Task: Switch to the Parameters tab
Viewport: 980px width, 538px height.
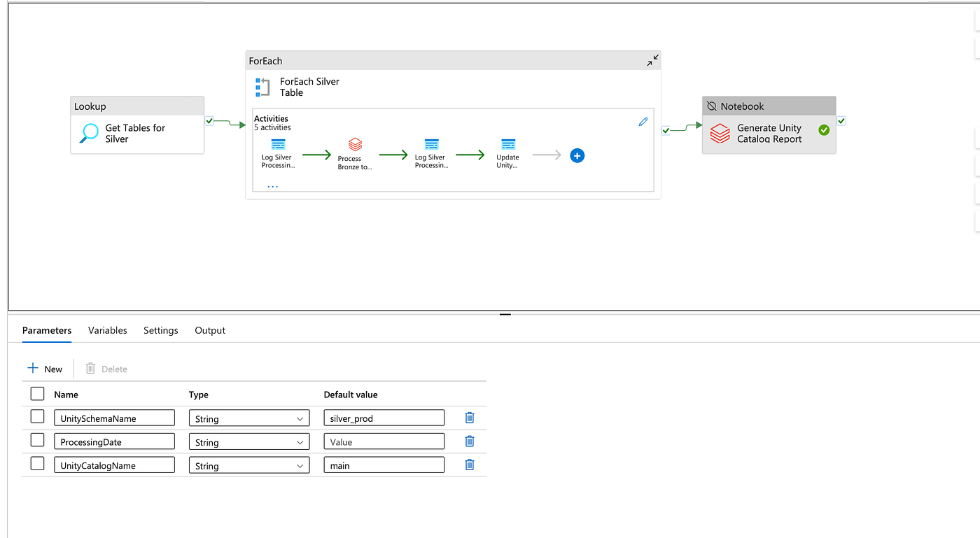Action: 47,330
